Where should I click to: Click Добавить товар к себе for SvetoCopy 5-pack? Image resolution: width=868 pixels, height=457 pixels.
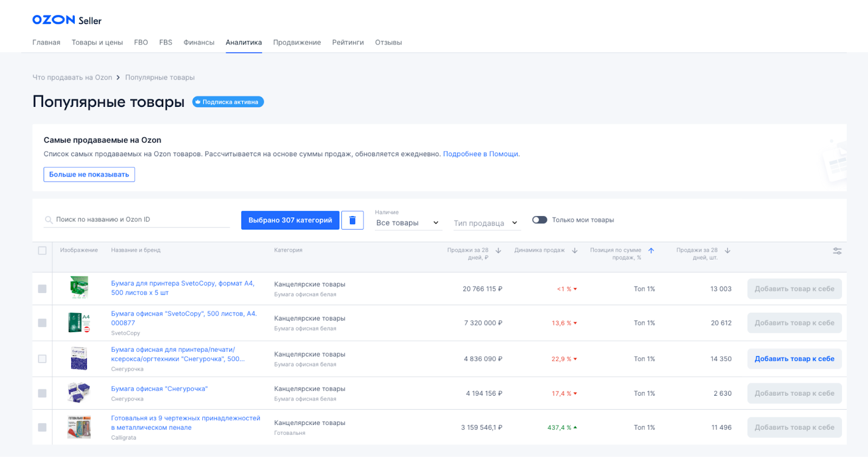794,289
